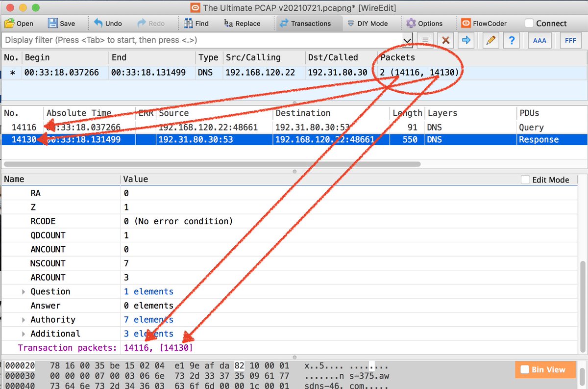Open the filter list menu icon
Image resolution: width=588 pixels, height=389 pixels.
425,40
